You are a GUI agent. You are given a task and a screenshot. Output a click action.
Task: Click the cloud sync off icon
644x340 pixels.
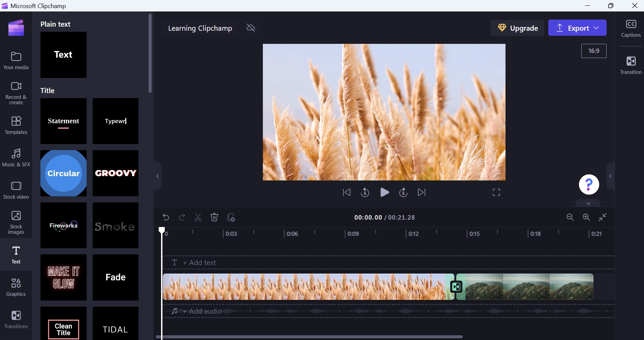click(x=251, y=28)
